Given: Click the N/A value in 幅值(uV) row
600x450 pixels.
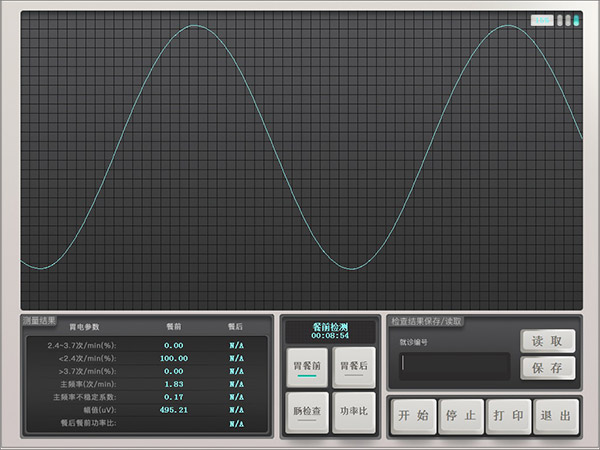Looking at the screenshot, I should point(236,410).
